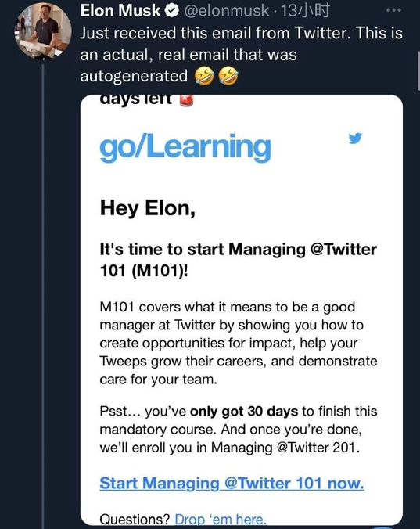Click the scrollbar on the right edge
Viewport: 420px width, 529px height.
(418, 71)
